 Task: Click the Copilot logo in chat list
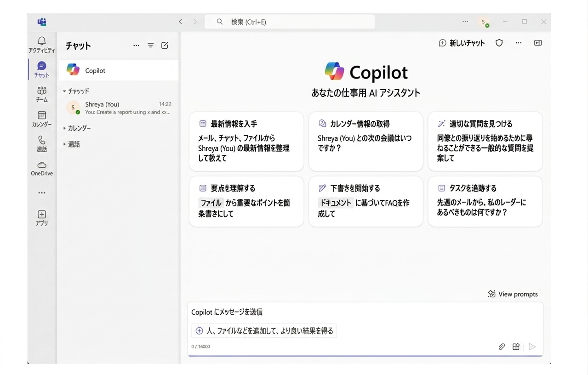click(x=73, y=70)
